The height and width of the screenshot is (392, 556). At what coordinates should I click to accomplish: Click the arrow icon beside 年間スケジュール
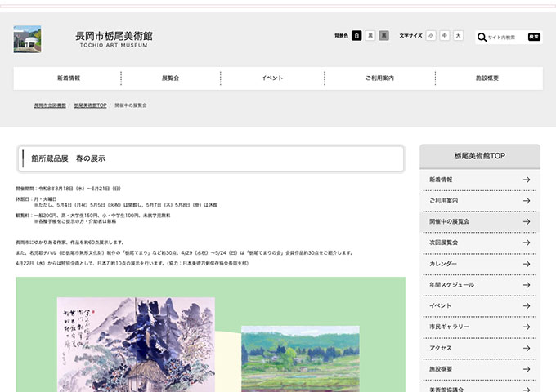[x=527, y=285]
